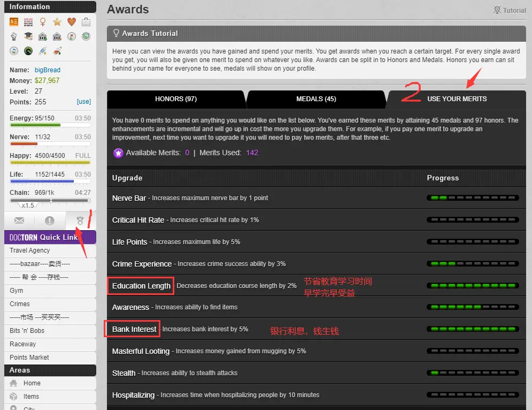Viewport: 532px width, 410px height.
Task: Go to Travel Agency quick link
Action: tap(30, 250)
